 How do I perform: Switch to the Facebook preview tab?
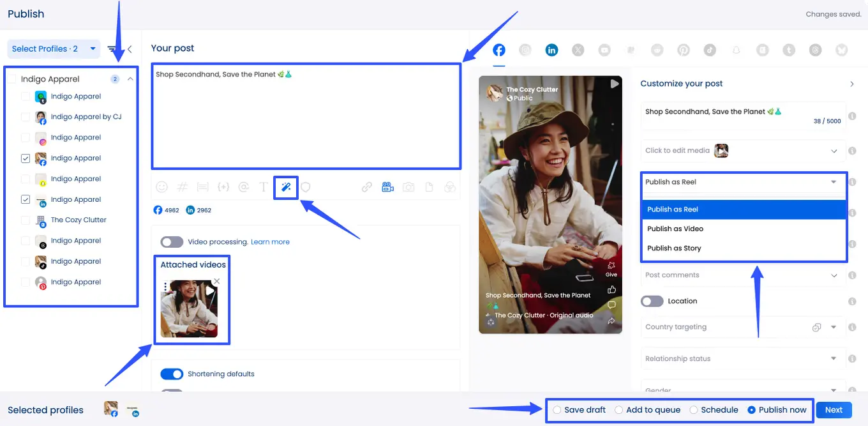(498, 49)
